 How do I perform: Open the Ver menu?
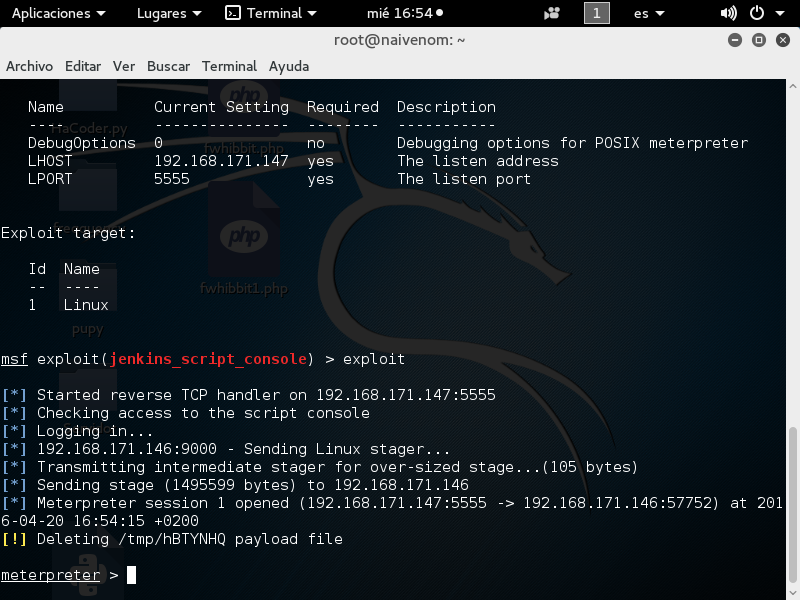pyautogui.click(x=124, y=66)
